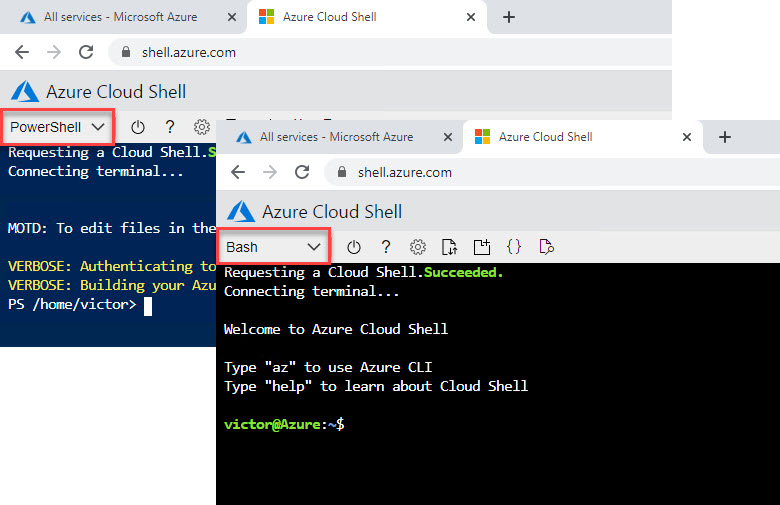Click 'VERBOSE: Authenticating to' line in PowerShell
The width and height of the screenshot is (780, 505).
tap(112, 266)
